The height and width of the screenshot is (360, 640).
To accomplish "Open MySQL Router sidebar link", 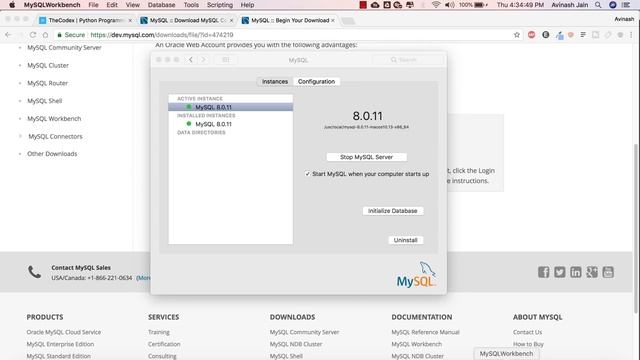I will coord(47,83).
